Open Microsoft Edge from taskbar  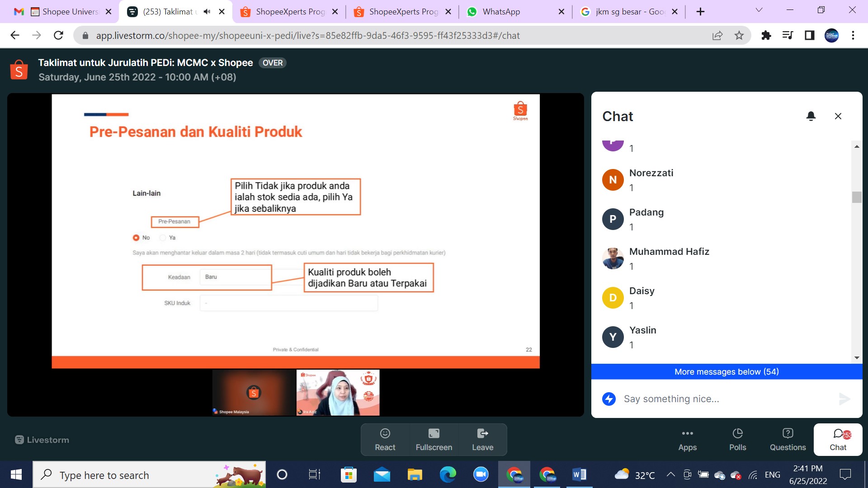tap(448, 474)
